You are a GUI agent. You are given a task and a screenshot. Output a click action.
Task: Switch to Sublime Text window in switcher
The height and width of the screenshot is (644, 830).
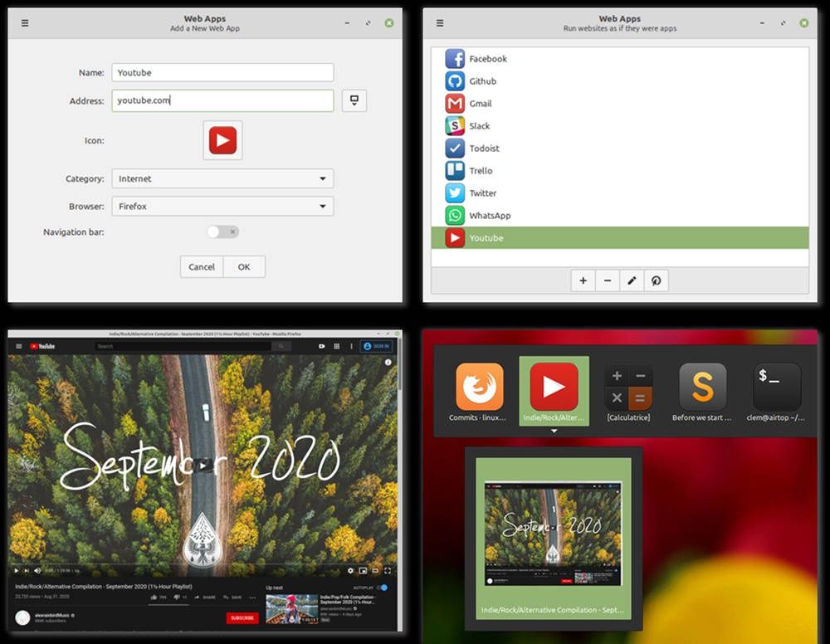tap(702, 392)
